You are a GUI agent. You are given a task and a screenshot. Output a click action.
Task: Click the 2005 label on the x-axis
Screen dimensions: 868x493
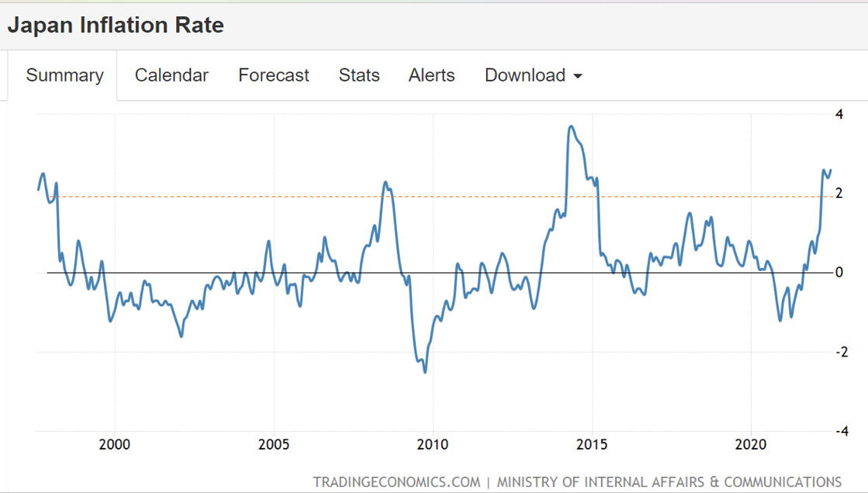click(x=274, y=445)
